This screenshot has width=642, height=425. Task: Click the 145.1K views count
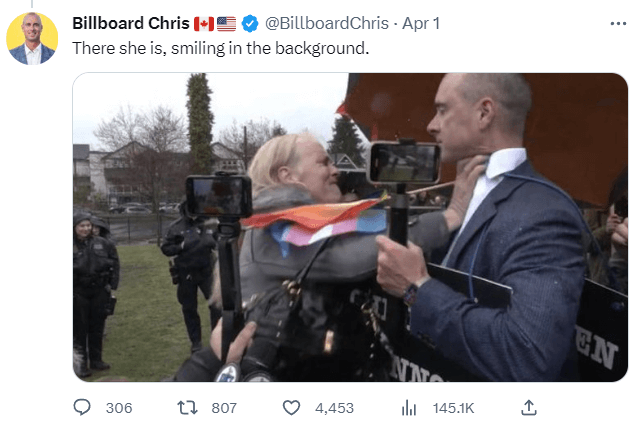pos(453,408)
